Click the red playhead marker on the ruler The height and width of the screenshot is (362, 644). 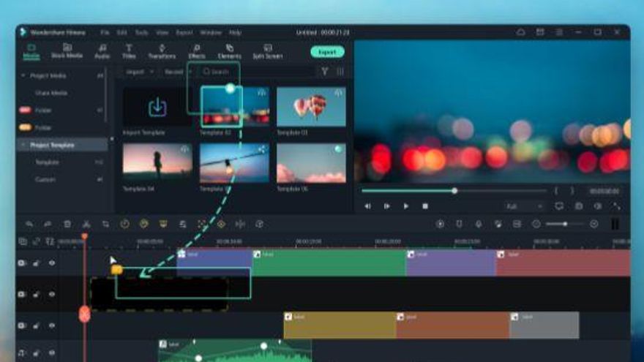tap(85, 236)
